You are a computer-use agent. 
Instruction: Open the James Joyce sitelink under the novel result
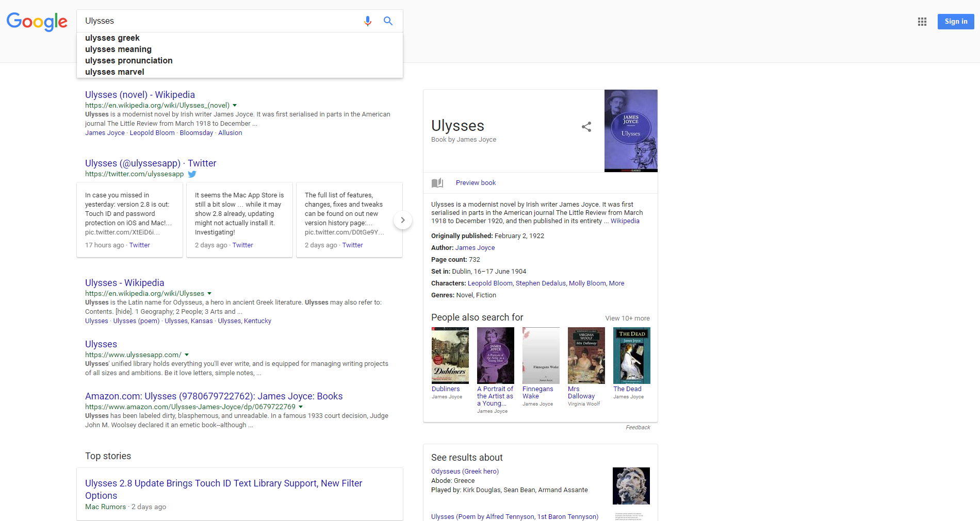point(105,133)
